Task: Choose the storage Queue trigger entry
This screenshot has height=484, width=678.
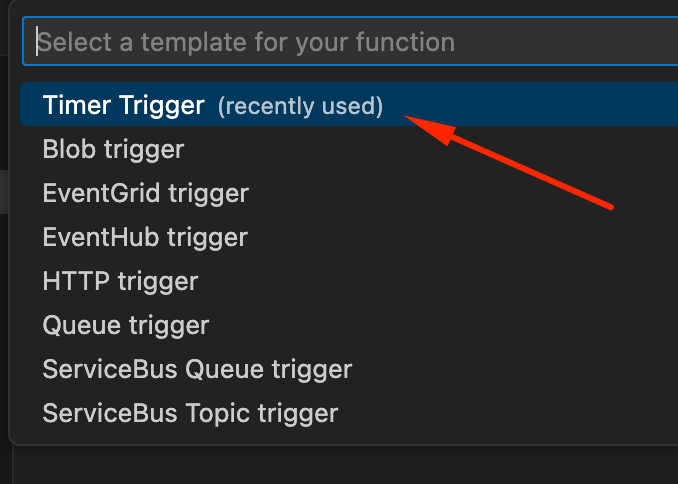Action: tap(349, 325)
